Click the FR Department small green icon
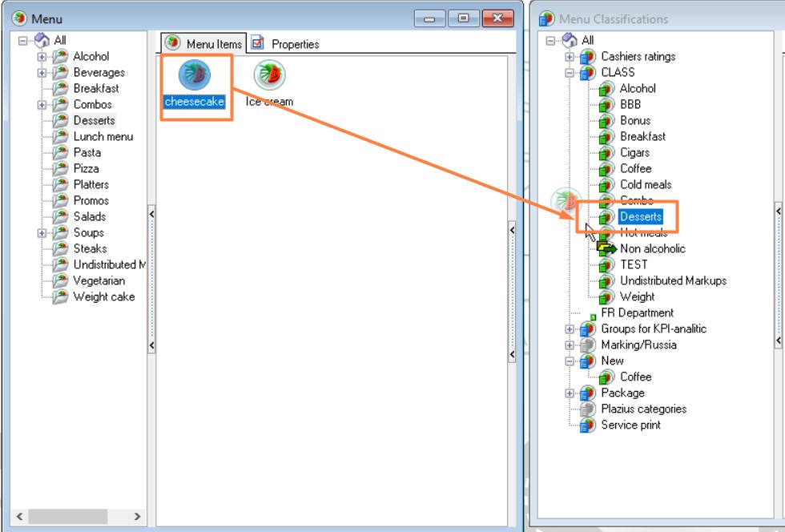This screenshot has height=532, width=785. [x=593, y=316]
